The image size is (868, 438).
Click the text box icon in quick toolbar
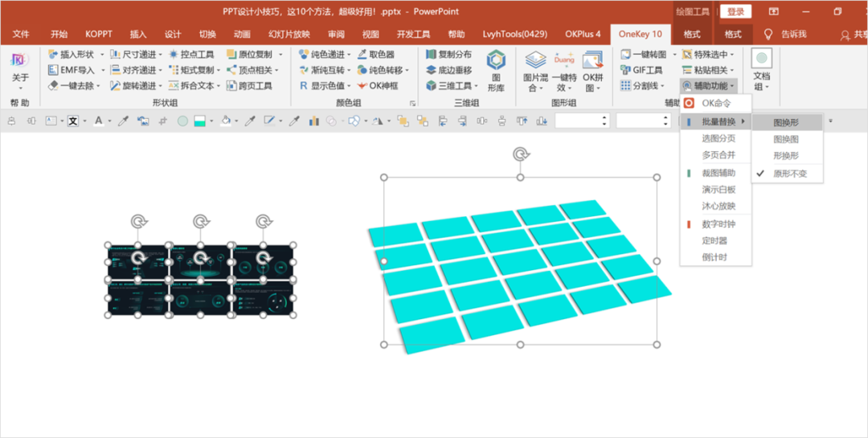click(51, 121)
